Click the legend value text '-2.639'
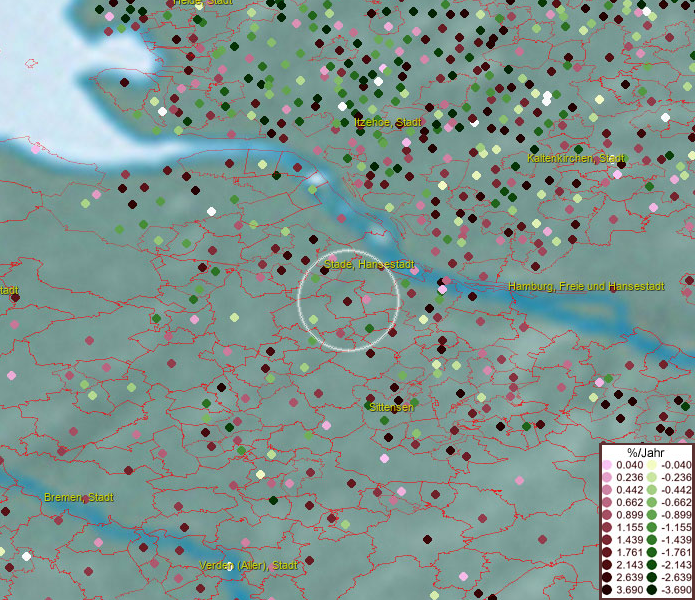Image resolution: width=695 pixels, height=600 pixels. pos(676,577)
